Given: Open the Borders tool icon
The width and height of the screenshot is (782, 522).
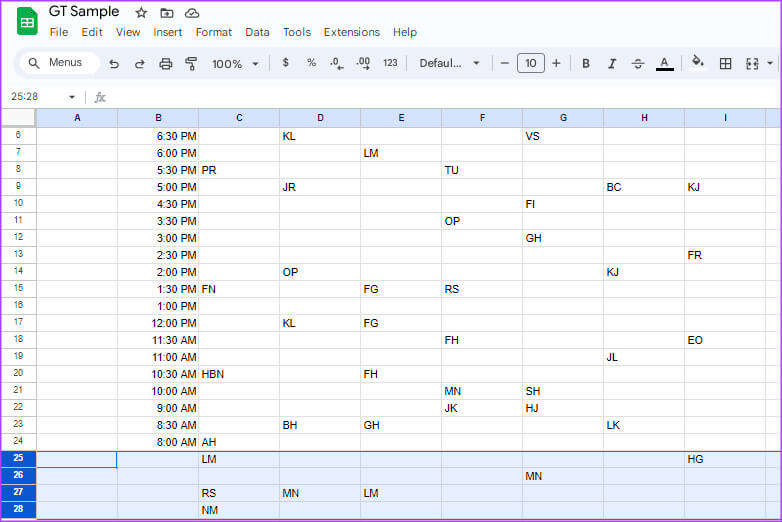Looking at the screenshot, I should point(726,63).
